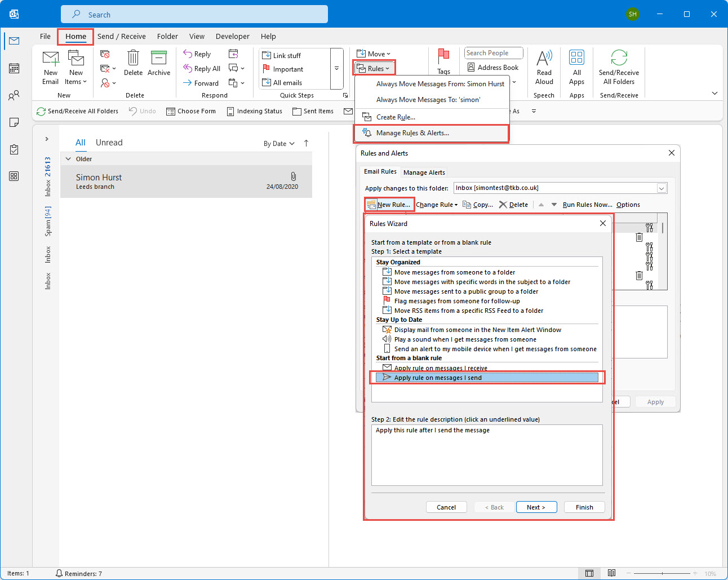Image resolution: width=728 pixels, height=580 pixels.
Task: Click the Read Aloud speech icon
Action: (544, 59)
